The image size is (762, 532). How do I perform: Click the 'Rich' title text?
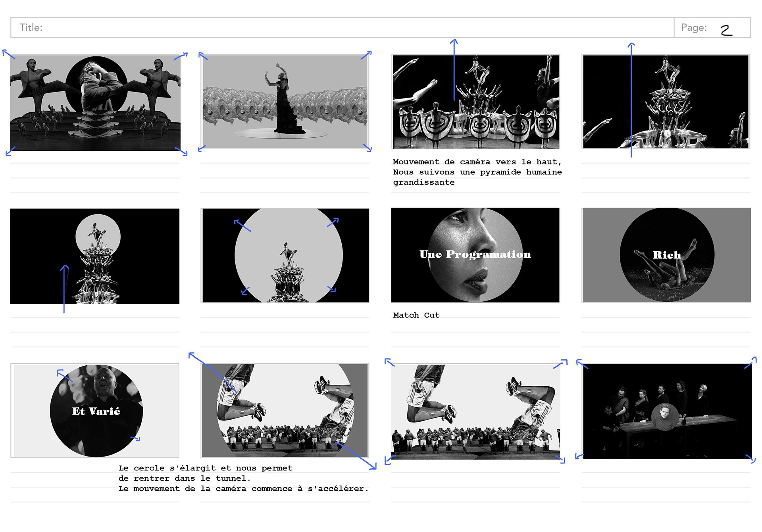point(667,255)
